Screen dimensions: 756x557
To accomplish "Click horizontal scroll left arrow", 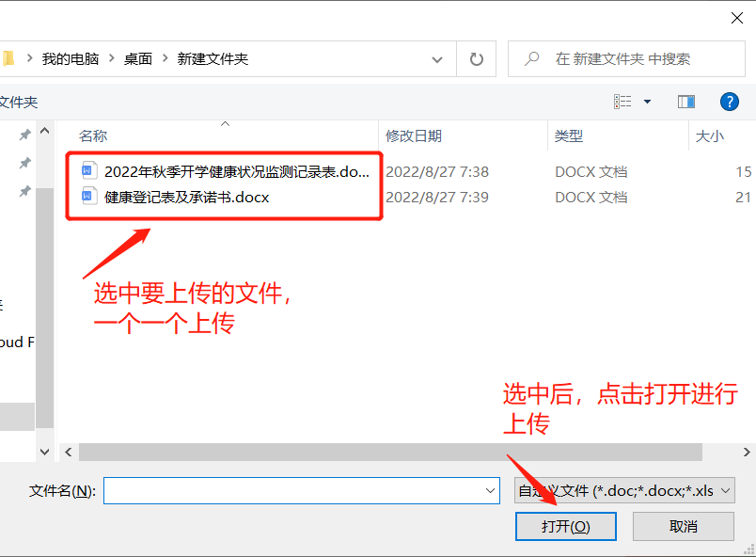I will 69,453.
